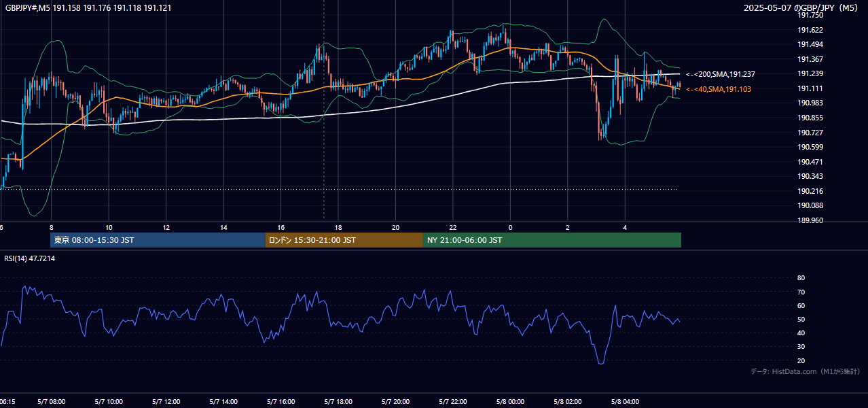Click the 5/7 16:00 bottom date label

[281, 402]
